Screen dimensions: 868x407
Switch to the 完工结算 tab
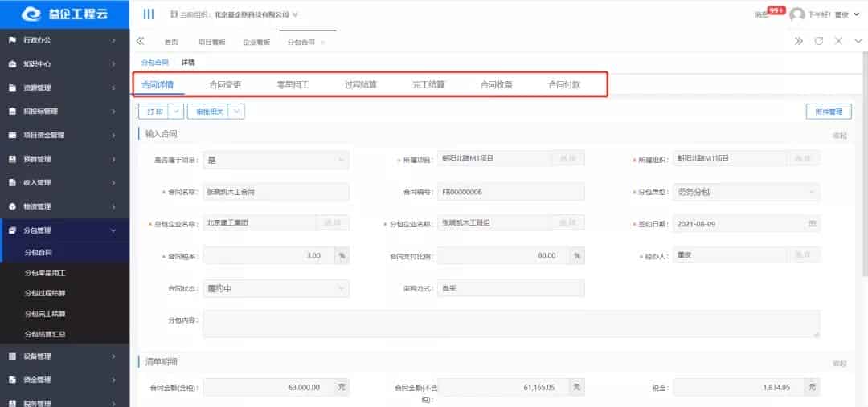click(428, 85)
